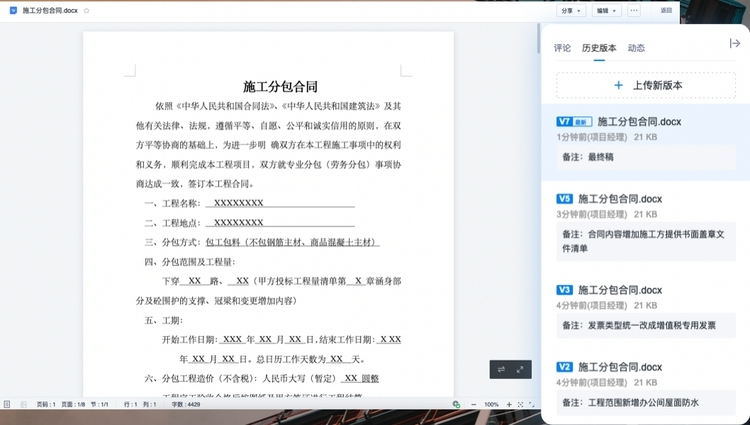Click the zoom in plus icon
Image resolution: width=750 pixels, height=425 pixels.
(511, 404)
